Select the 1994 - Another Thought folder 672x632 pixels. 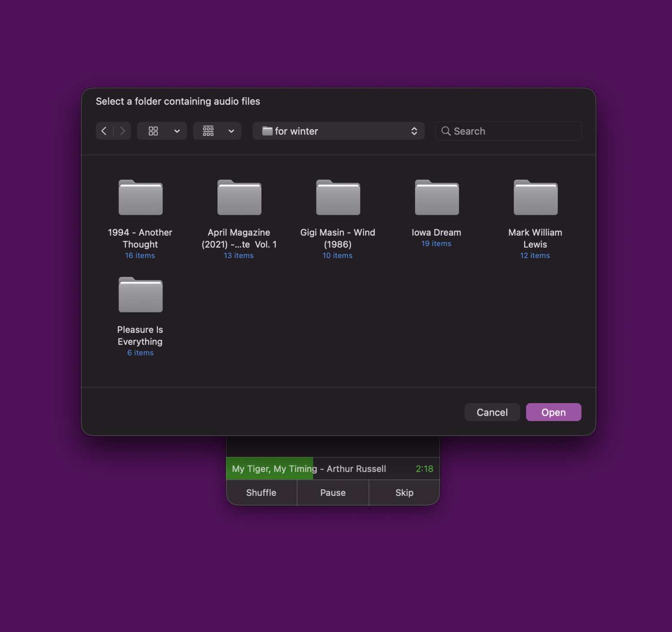pyautogui.click(x=140, y=198)
